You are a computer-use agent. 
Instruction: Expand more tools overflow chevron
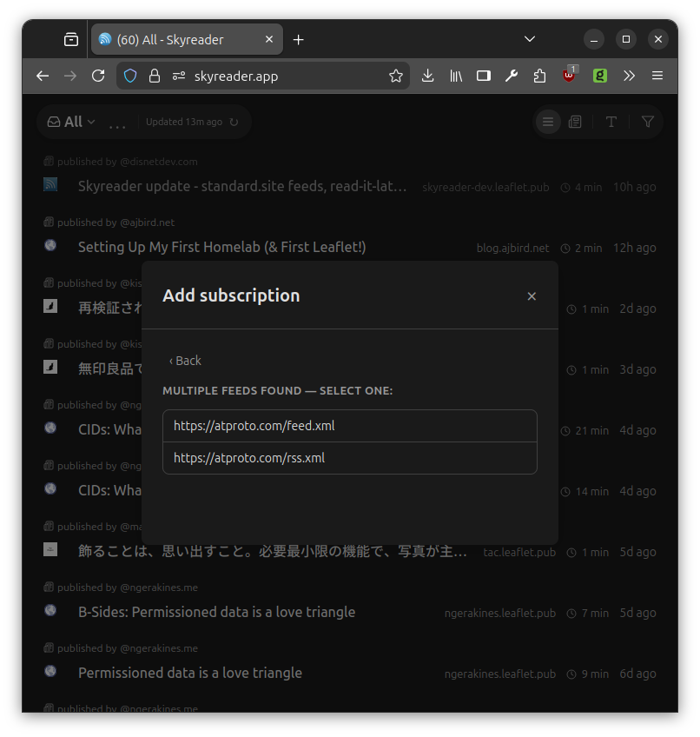pyautogui.click(x=629, y=76)
